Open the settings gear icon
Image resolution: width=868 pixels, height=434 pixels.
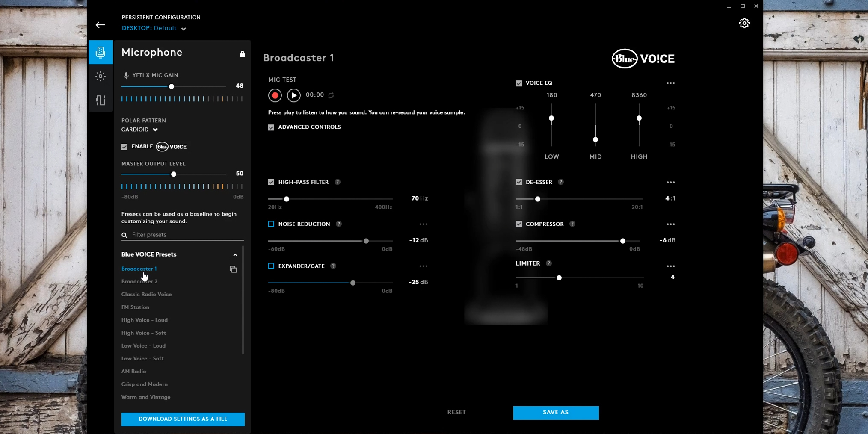pos(744,24)
